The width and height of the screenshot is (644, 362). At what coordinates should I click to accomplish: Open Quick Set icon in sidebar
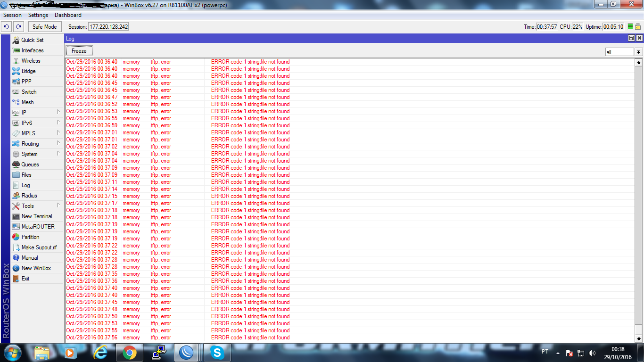coord(16,40)
